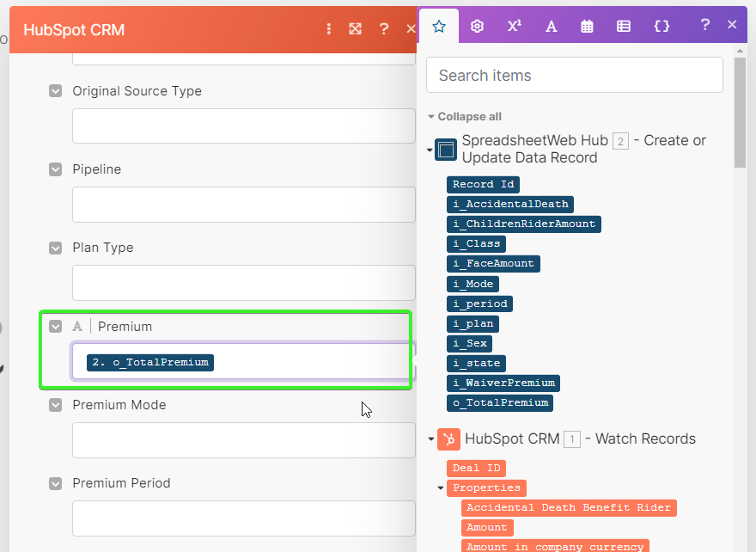Insert the i_Class pill

(x=476, y=243)
